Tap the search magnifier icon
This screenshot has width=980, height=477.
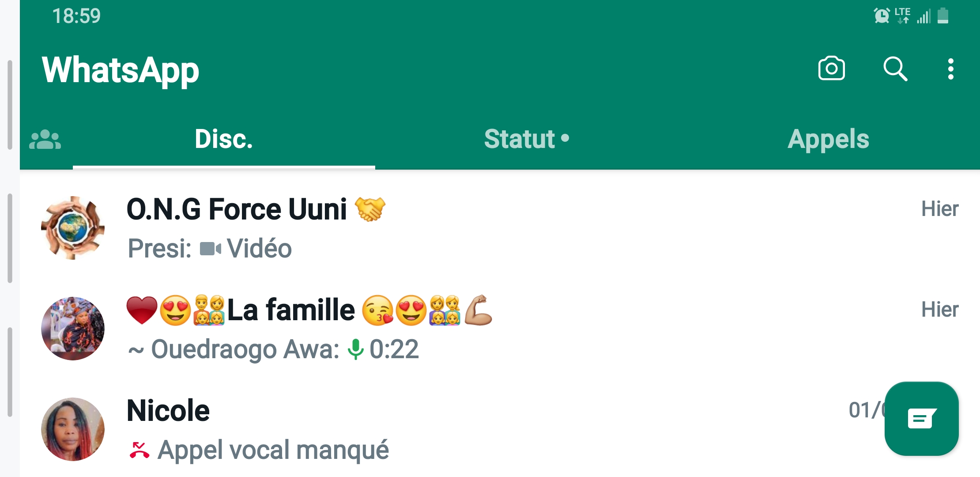click(895, 68)
